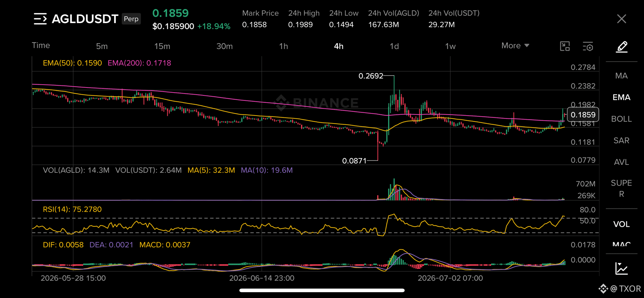This screenshot has width=644, height=298.
Task: Toggle the MACD sub-indicator
Action: coord(621,244)
